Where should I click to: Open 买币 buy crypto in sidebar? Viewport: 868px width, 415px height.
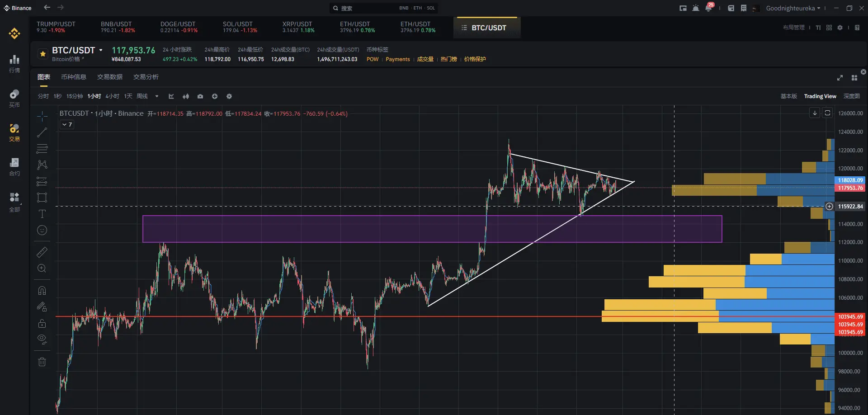point(14,98)
